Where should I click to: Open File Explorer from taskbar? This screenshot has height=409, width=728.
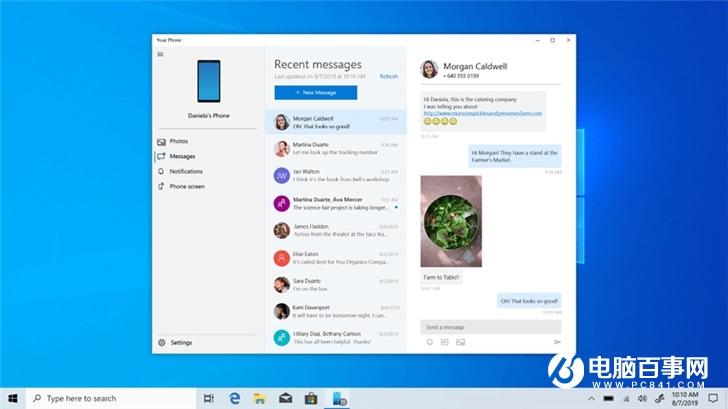tap(260, 398)
